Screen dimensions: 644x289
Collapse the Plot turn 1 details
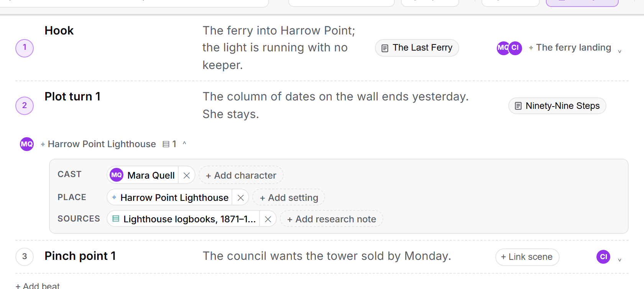(184, 143)
